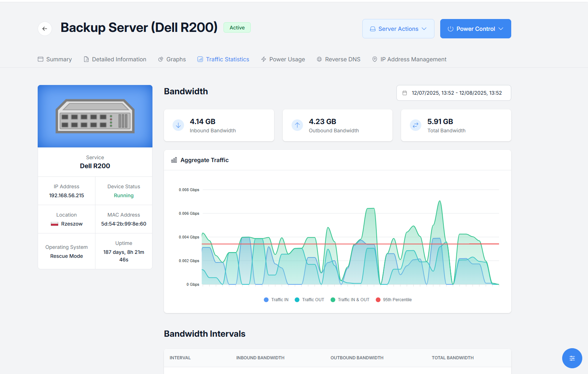Open the floating settings sliders button
Screen dimensions: 588x374
click(572, 358)
